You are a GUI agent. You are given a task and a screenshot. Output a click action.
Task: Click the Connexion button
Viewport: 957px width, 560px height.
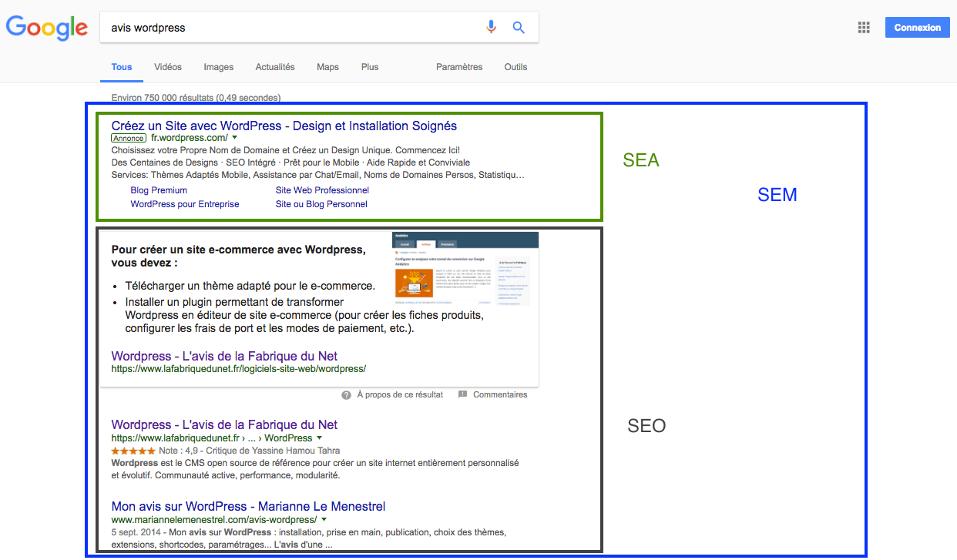(x=917, y=28)
